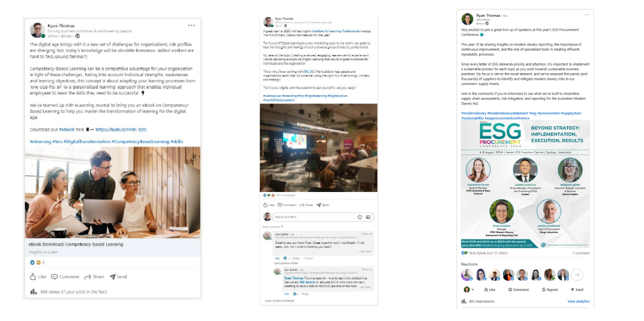The image size is (644, 321).
Task: Repost the ESG Procurement Conference post
Action: coord(550,289)
